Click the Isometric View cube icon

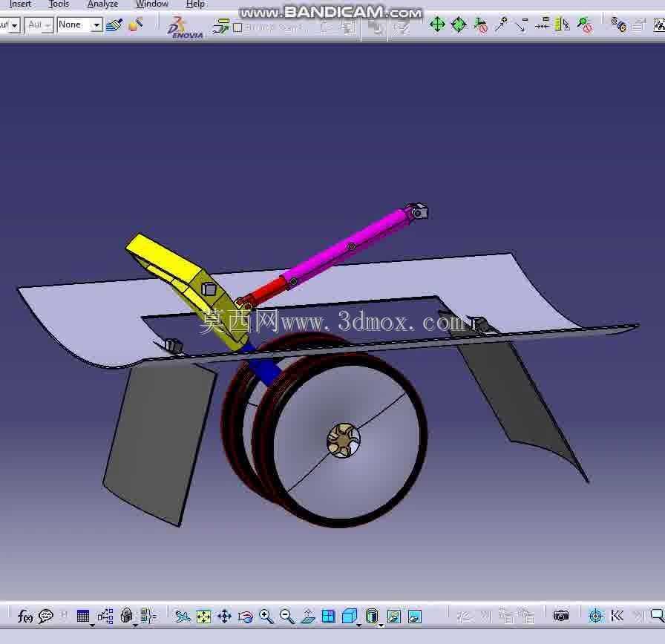click(349, 616)
